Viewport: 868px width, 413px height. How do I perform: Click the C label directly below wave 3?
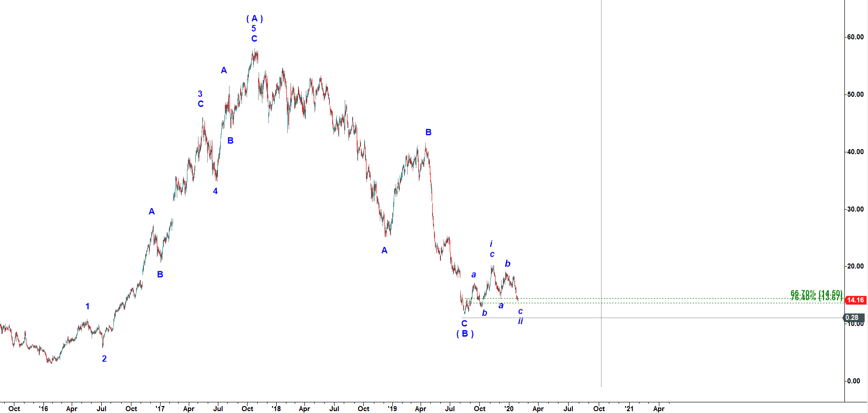[x=201, y=104]
